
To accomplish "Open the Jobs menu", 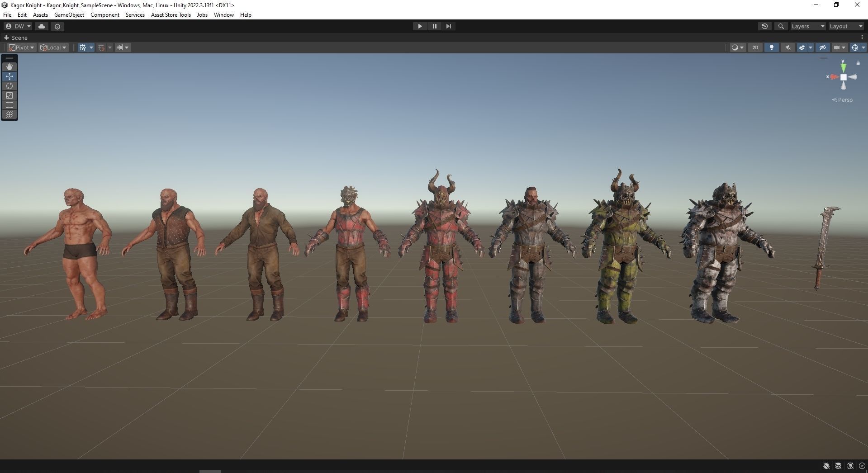I will tap(202, 15).
